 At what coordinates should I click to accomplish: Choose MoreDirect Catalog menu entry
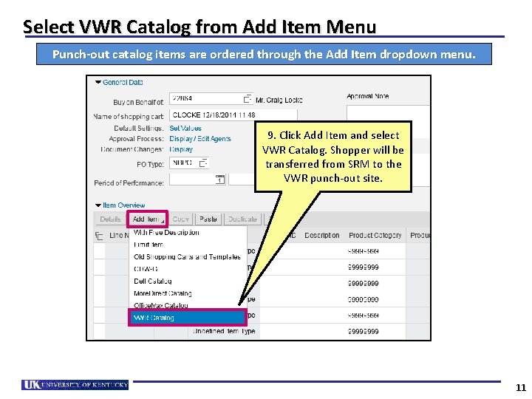click(188, 293)
